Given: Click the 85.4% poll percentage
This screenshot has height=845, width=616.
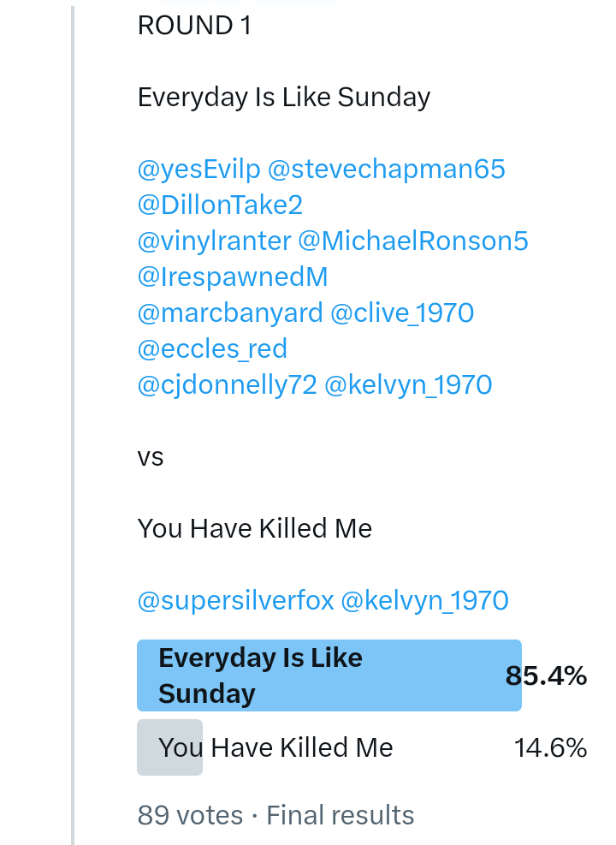Looking at the screenshot, I should click(546, 676).
